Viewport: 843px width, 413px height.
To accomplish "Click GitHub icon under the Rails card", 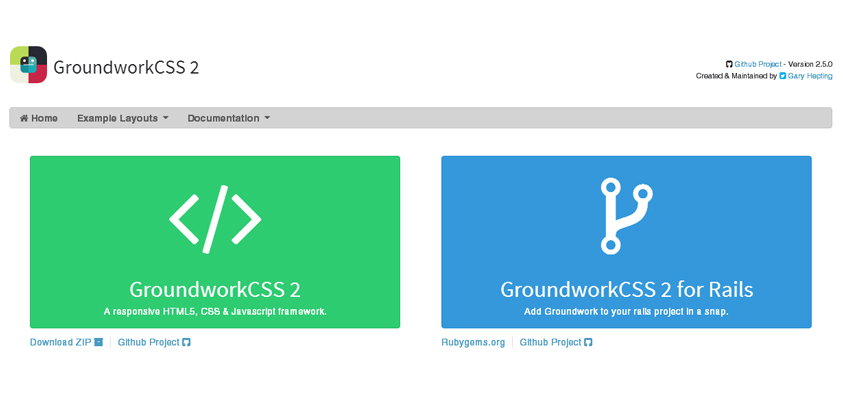I will coord(588,343).
